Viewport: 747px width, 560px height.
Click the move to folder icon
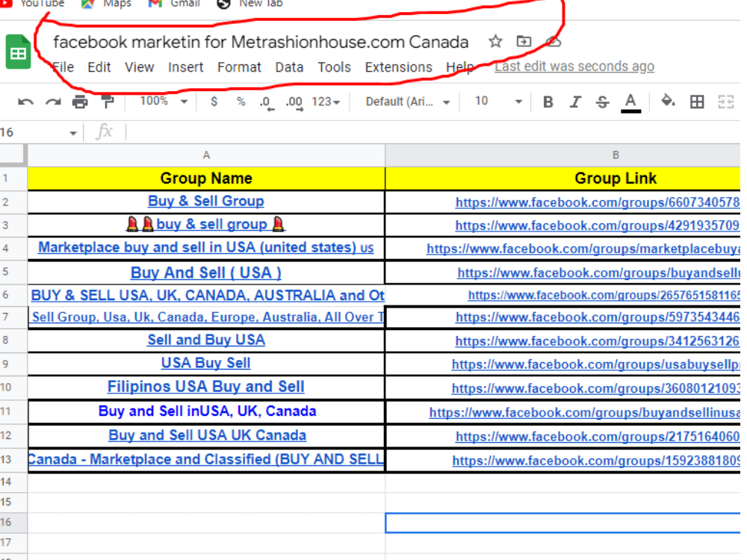524,41
